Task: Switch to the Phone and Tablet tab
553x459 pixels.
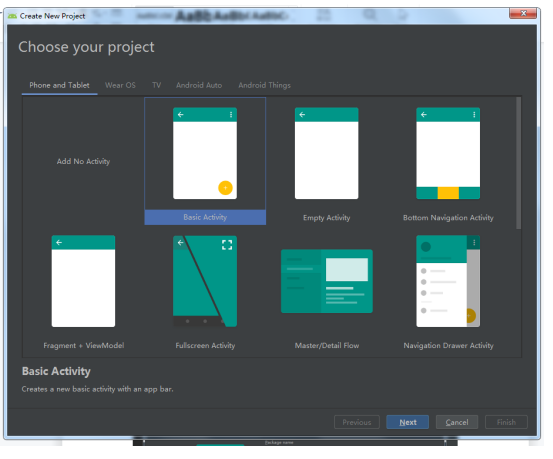Action: click(x=60, y=86)
